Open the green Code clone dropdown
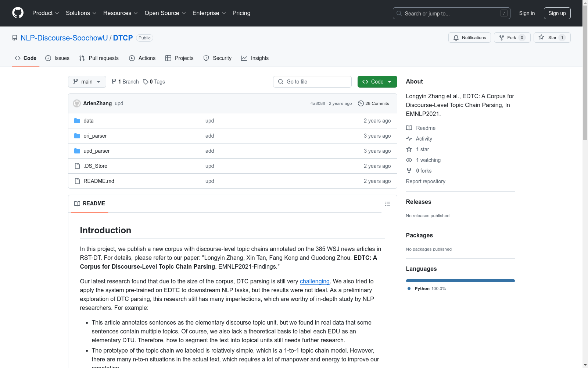The image size is (588, 368). coord(377,82)
